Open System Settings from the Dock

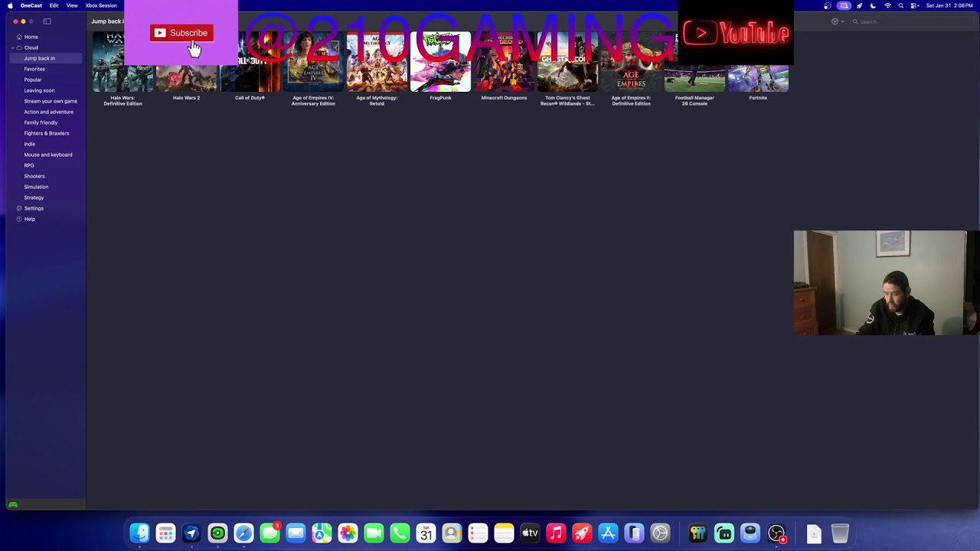click(660, 533)
